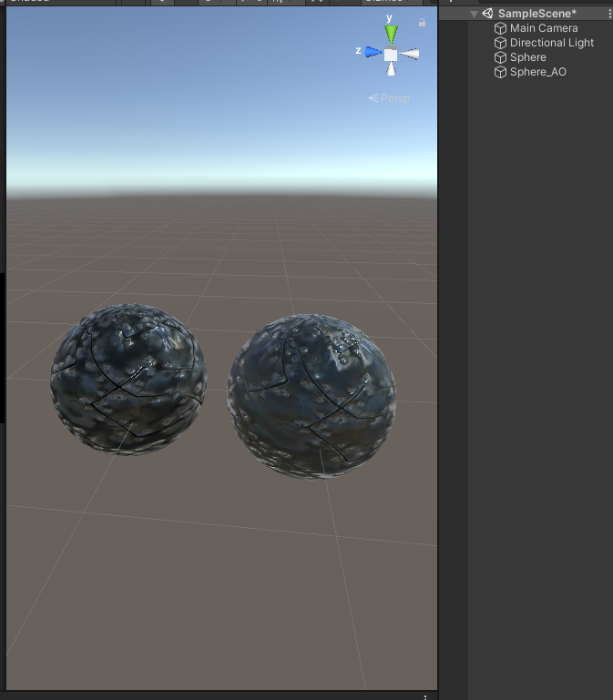Click the gray cone opposite the Z axis
The height and width of the screenshot is (700, 613).
410,54
